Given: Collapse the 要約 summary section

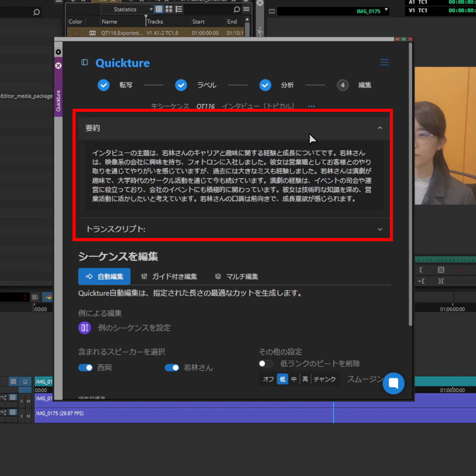Looking at the screenshot, I should (380, 127).
